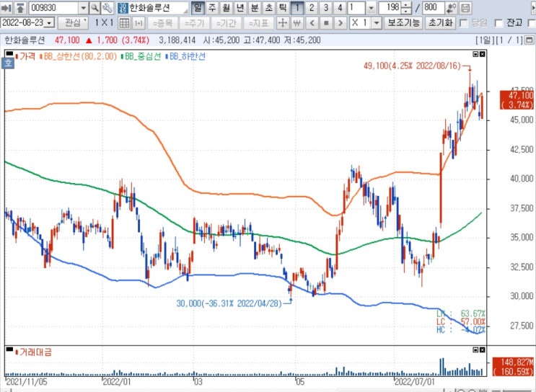This screenshot has height=392, width=536.
Task: Click the =주기 sync button
Action: click(194, 23)
